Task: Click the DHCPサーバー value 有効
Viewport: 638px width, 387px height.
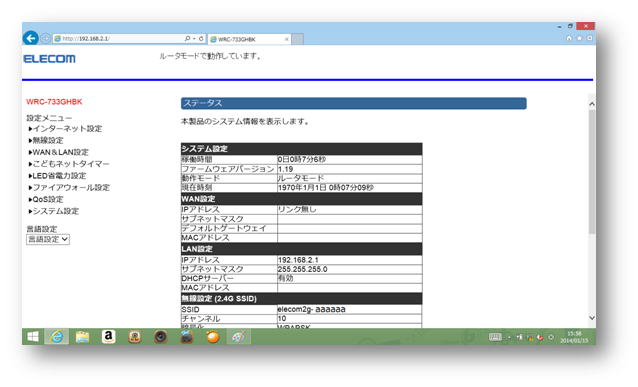Action: 286,278
